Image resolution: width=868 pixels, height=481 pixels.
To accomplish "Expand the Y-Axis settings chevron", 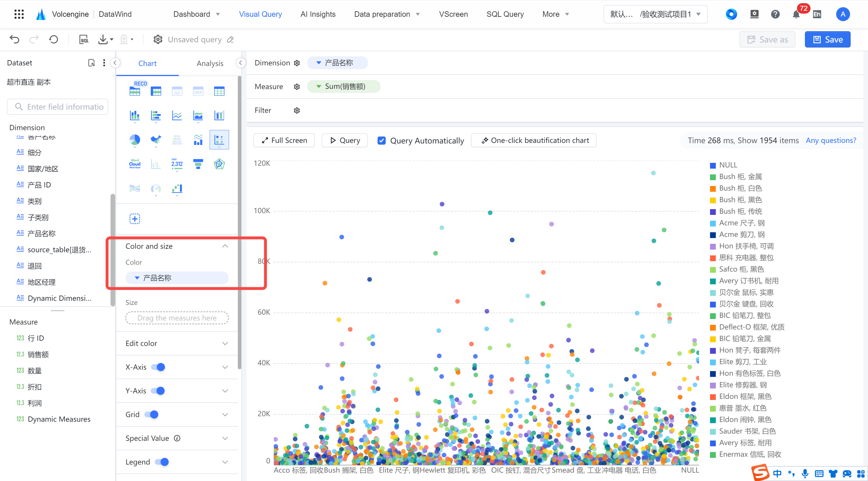I will click(x=225, y=390).
